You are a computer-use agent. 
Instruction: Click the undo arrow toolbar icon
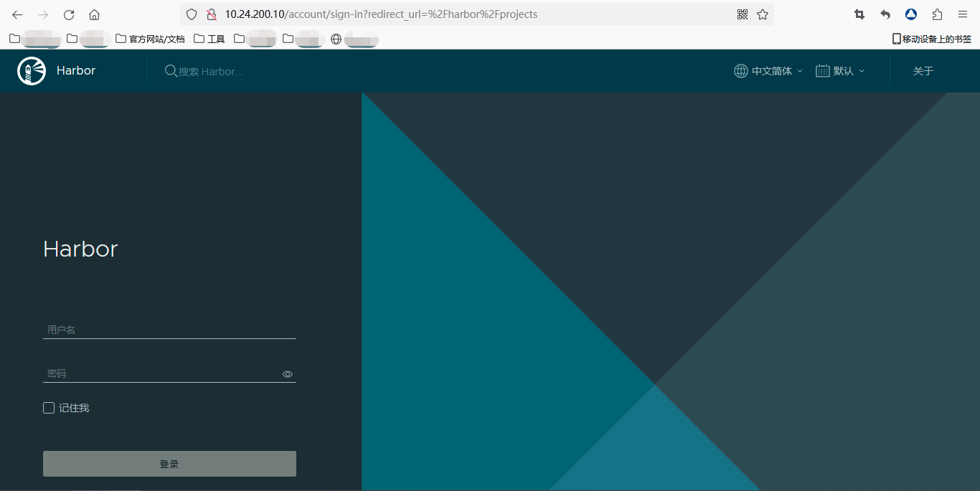tap(885, 14)
